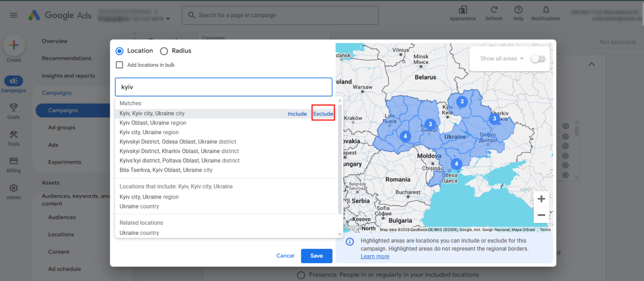This screenshot has height=281, width=644.
Task: Select Ads in the sidebar
Action: point(53,145)
